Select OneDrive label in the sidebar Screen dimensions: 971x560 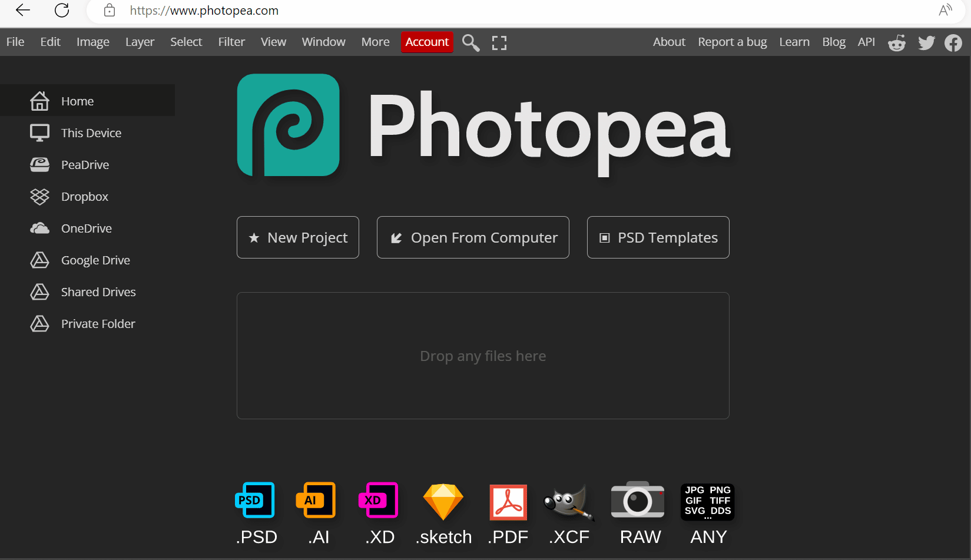(87, 228)
